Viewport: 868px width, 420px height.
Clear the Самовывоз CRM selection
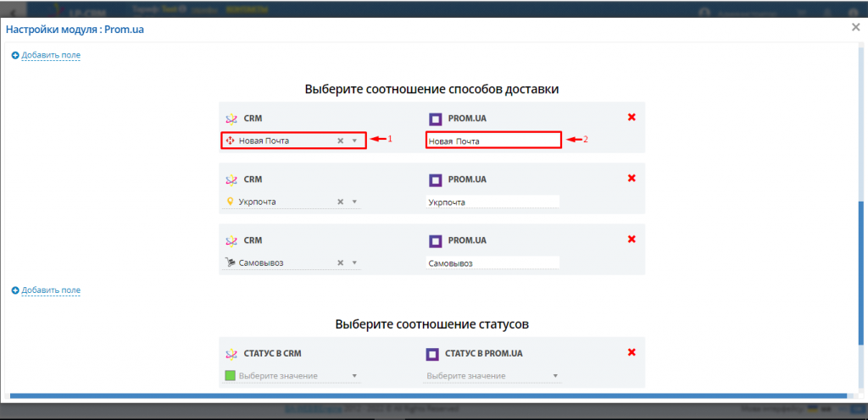coord(341,262)
